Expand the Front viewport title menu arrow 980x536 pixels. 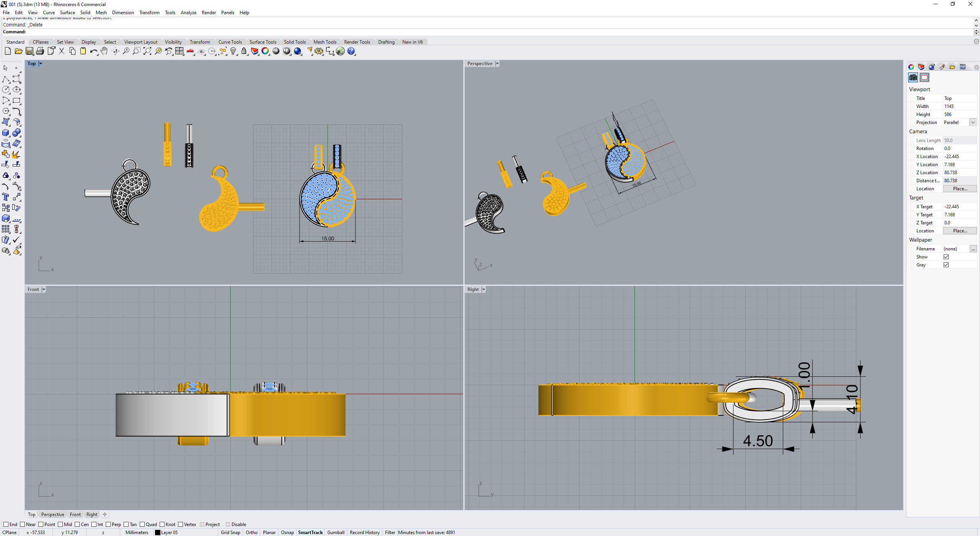[x=44, y=290]
